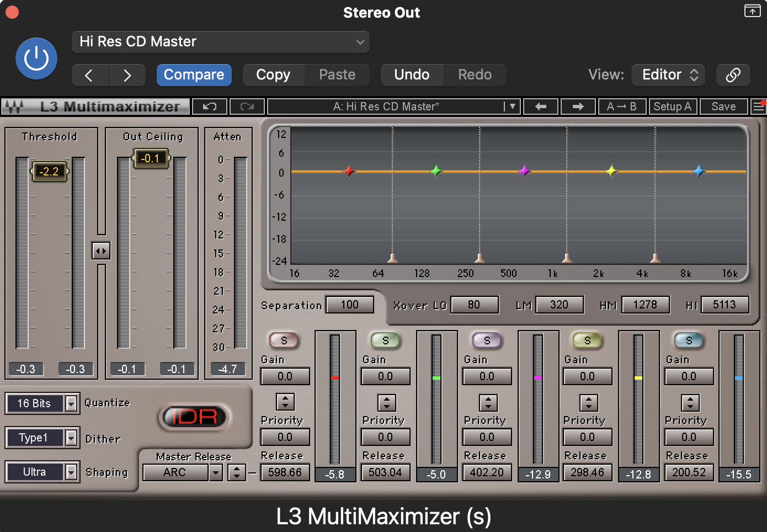Load previous Waves preset with left arrow
Viewport: 767px width, 532px height.
coord(541,107)
